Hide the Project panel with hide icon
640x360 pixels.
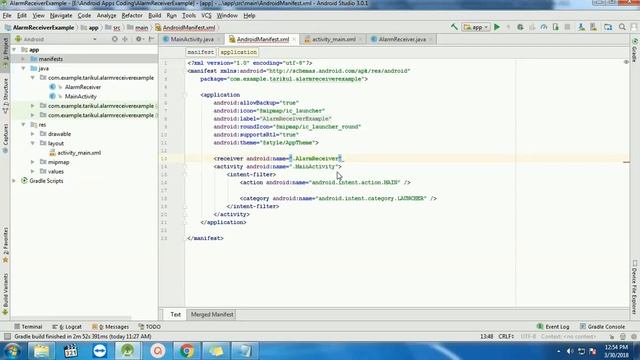(151, 39)
